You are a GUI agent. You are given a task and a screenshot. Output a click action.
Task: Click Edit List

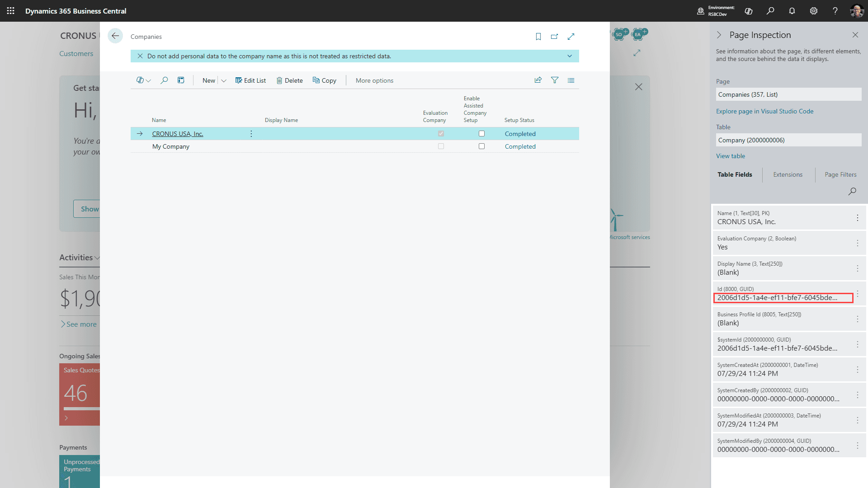tap(250, 80)
